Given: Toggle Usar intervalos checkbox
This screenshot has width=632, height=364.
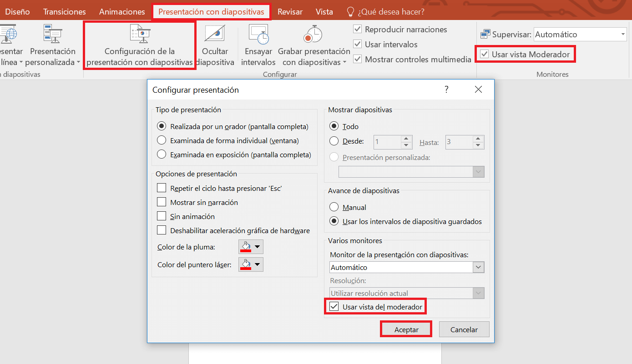Looking at the screenshot, I should (358, 45).
